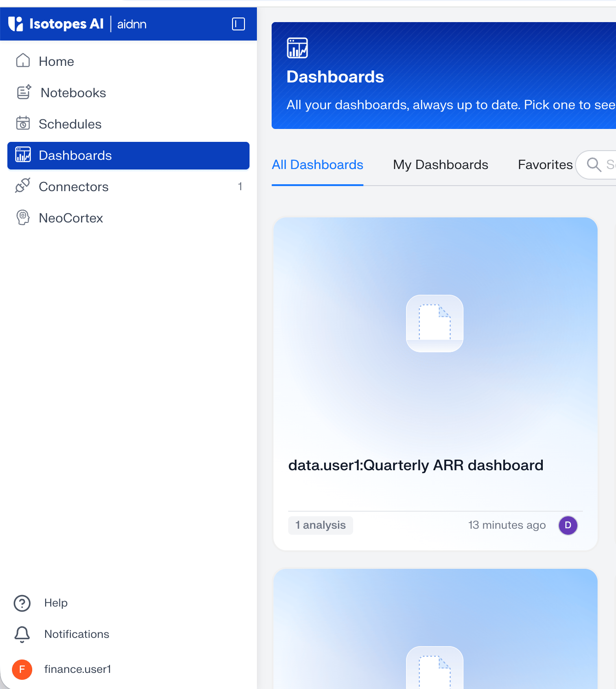Image resolution: width=616 pixels, height=689 pixels.
Task: Click the 13 minutes ago timestamp
Action: pyautogui.click(x=507, y=525)
